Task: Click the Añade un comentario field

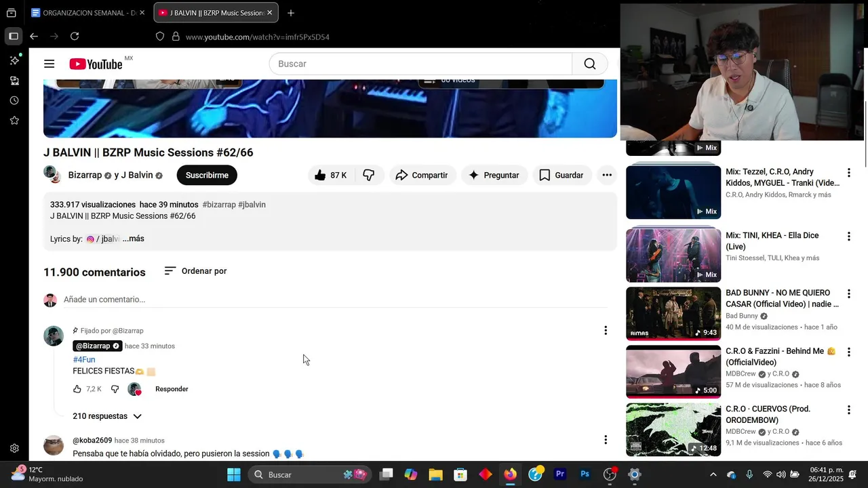Action: [335, 300]
